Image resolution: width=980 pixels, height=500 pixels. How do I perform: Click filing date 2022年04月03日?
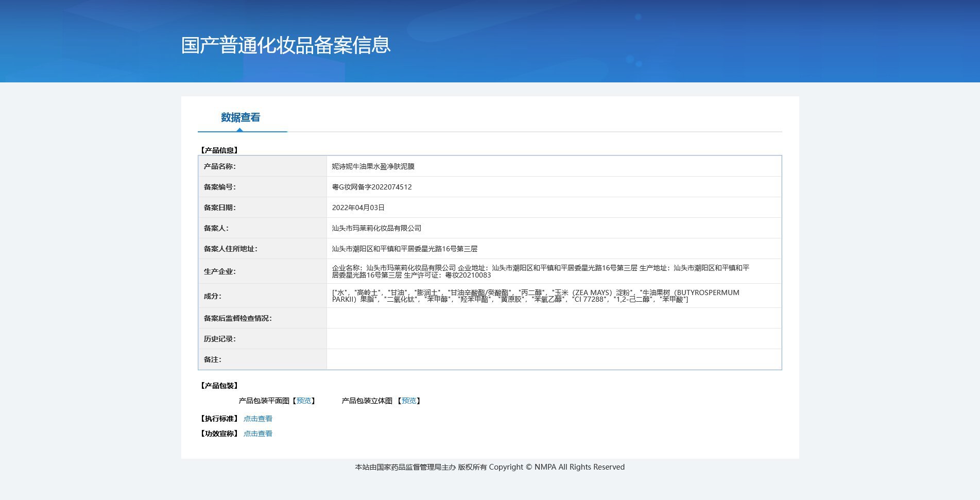pyautogui.click(x=358, y=208)
